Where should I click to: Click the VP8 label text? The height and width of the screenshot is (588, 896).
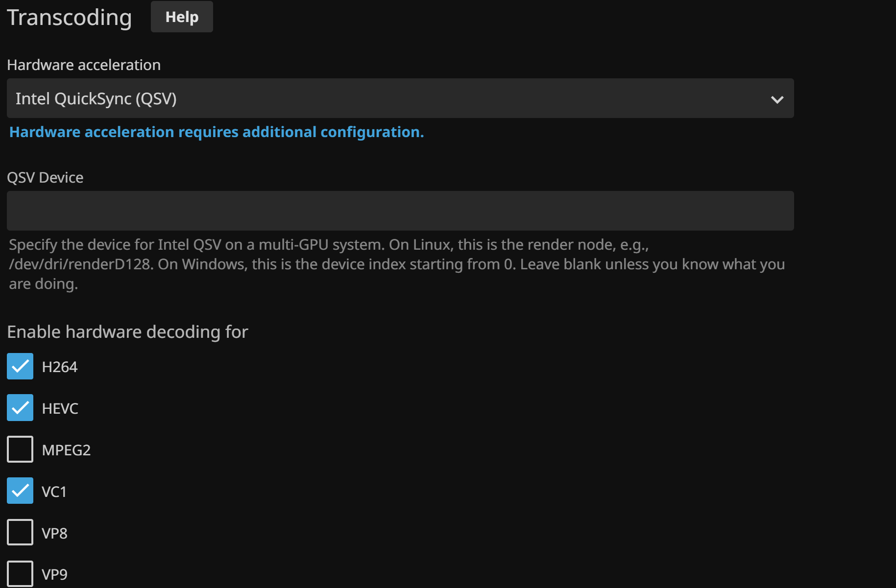click(55, 534)
